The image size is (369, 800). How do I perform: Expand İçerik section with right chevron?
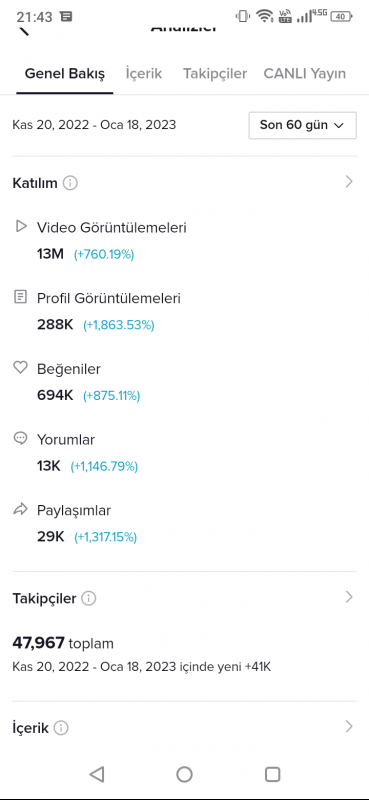(349, 727)
